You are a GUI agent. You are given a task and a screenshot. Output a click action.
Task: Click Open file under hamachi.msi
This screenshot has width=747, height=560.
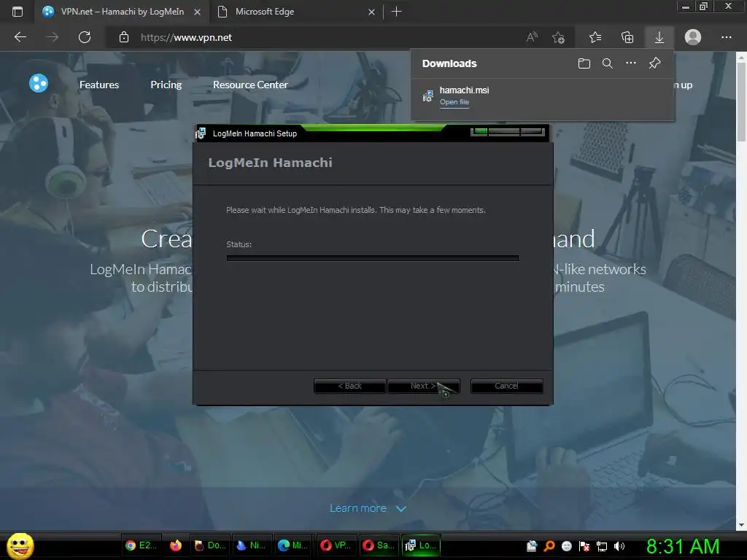coord(454,102)
